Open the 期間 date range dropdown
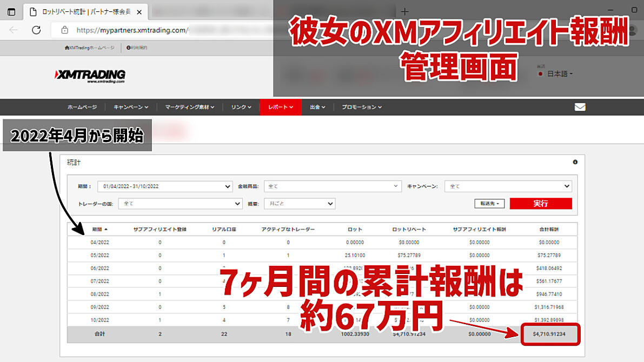This screenshot has width=644, height=362. [x=165, y=186]
